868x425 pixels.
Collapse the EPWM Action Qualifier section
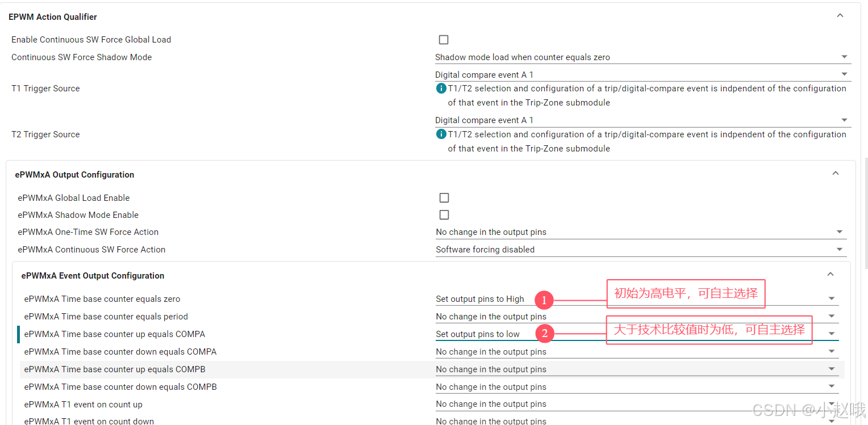[x=840, y=16]
